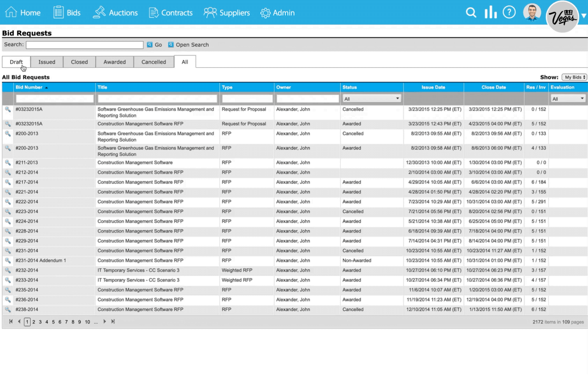This screenshot has height=376, width=588.
Task: Switch to the Awarded tab
Action: coord(115,62)
